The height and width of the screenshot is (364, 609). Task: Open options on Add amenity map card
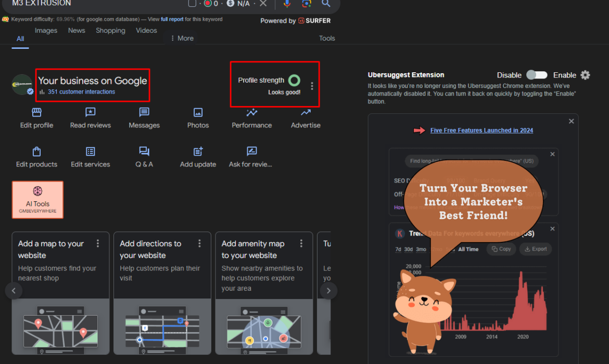click(x=301, y=243)
